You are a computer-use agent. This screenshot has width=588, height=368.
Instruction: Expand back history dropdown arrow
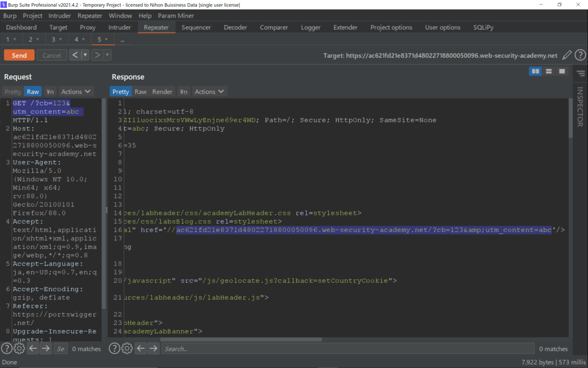tap(85, 55)
